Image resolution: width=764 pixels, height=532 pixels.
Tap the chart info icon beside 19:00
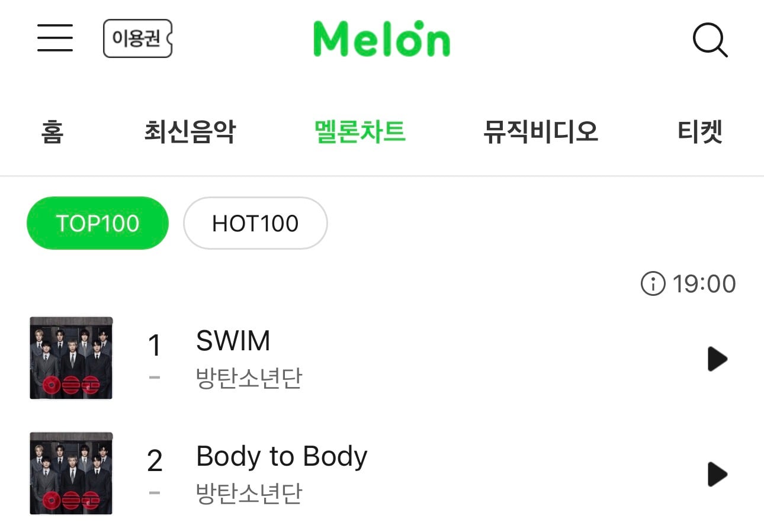[x=653, y=284]
